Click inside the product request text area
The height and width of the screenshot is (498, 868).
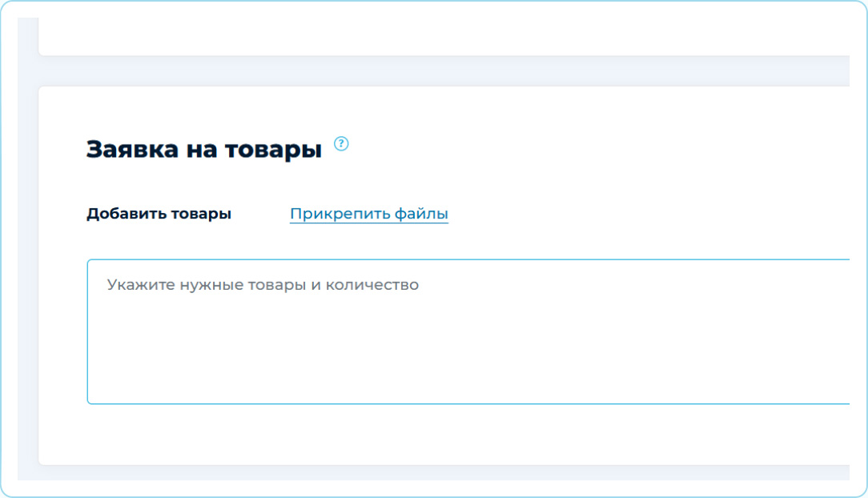(x=464, y=336)
